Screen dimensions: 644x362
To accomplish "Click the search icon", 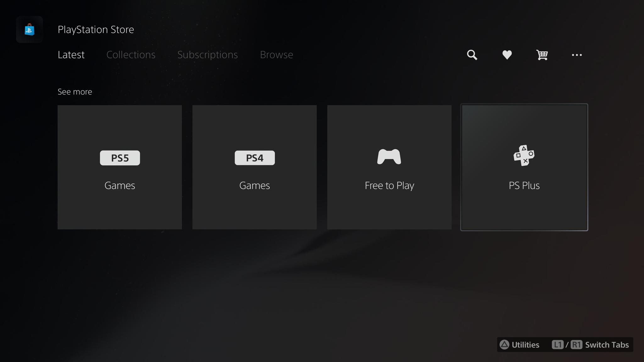I will (472, 54).
